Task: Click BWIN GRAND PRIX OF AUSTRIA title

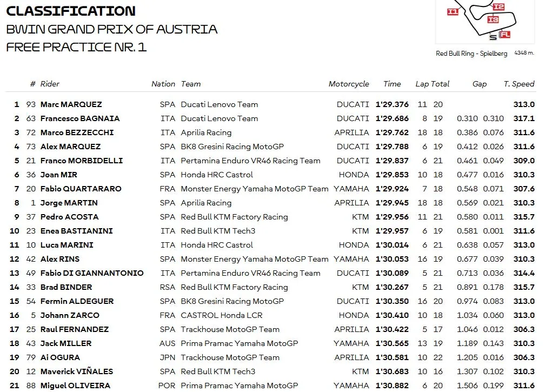Action: click(112, 29)
